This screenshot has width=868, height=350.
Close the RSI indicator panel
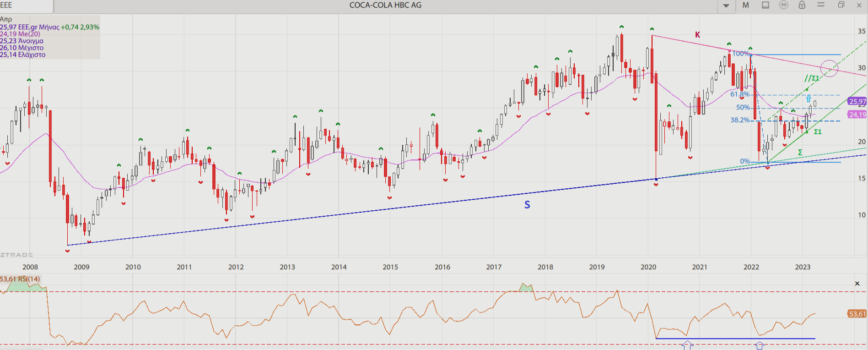[857, 284]
